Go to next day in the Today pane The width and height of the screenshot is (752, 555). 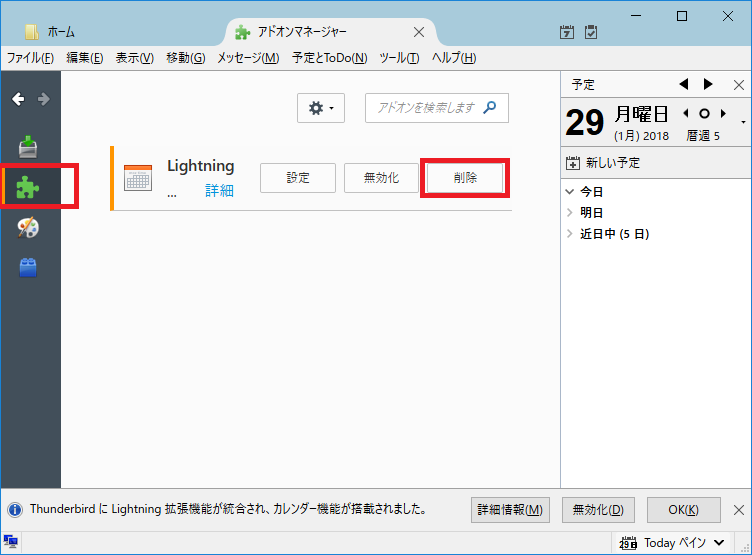tap(723, 114)
